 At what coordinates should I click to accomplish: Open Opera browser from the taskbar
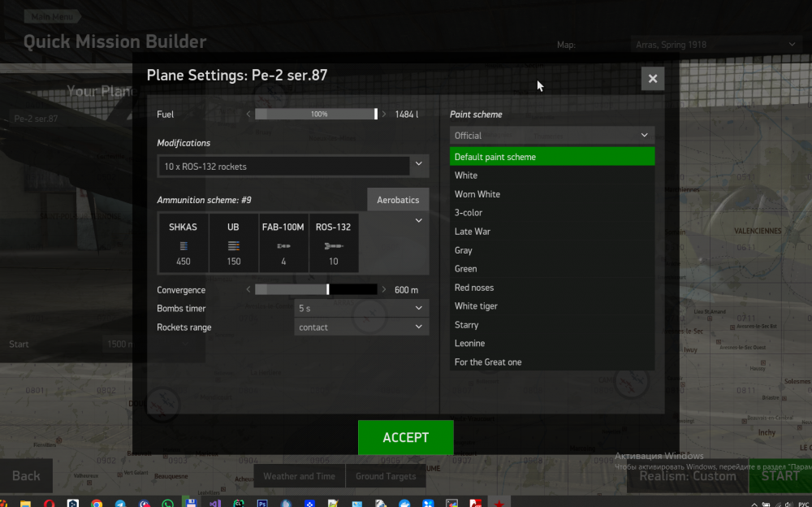tap(50, 504)
